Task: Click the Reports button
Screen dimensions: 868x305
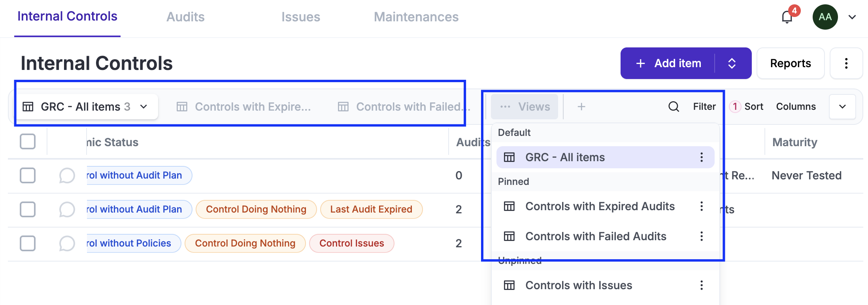Action: coord(790,63)
